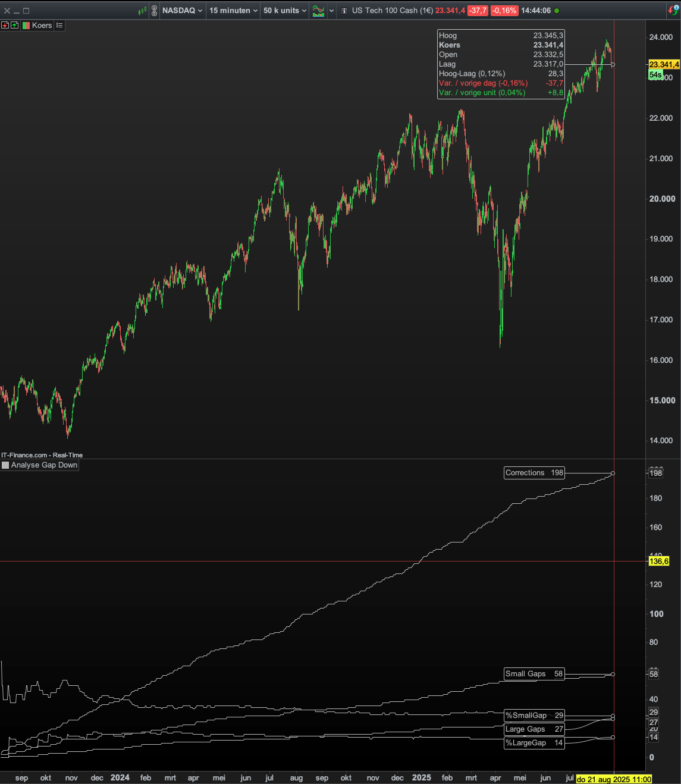Click the US Tech 100 Cash (1€) instrument name
This screenshot has width=681, height=784.
(393, 11)
